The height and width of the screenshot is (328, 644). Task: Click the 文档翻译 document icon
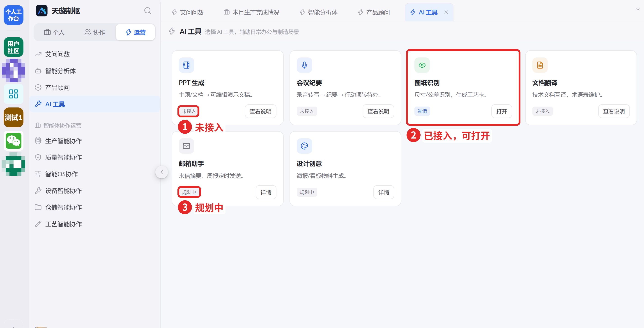coord(540,65)
